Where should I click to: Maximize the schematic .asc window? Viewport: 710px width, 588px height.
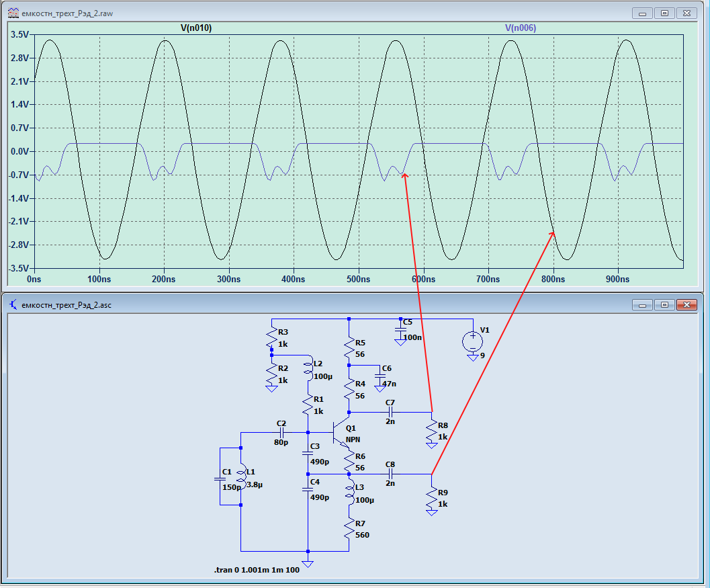pyautogui.click(x=664, y=305)
